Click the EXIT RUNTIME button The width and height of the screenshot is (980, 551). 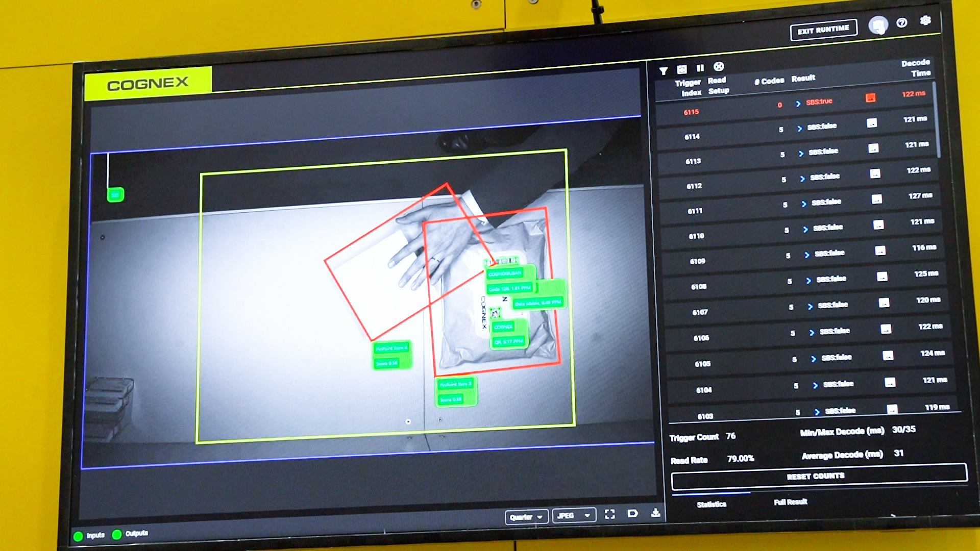click(x=823, y=30)
